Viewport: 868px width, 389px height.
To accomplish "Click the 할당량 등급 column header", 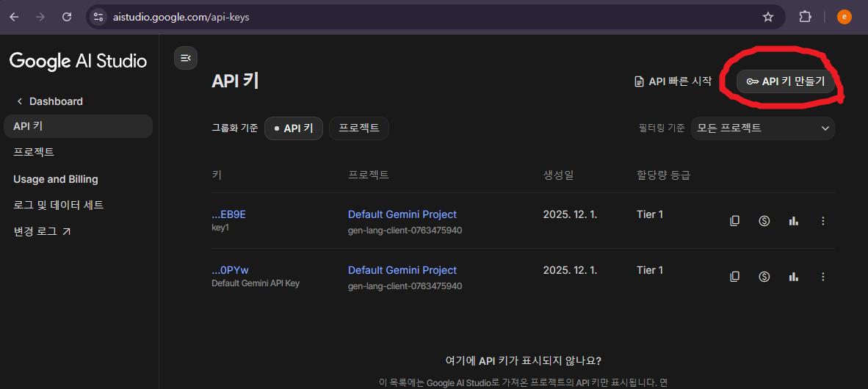I will point(663,175).
